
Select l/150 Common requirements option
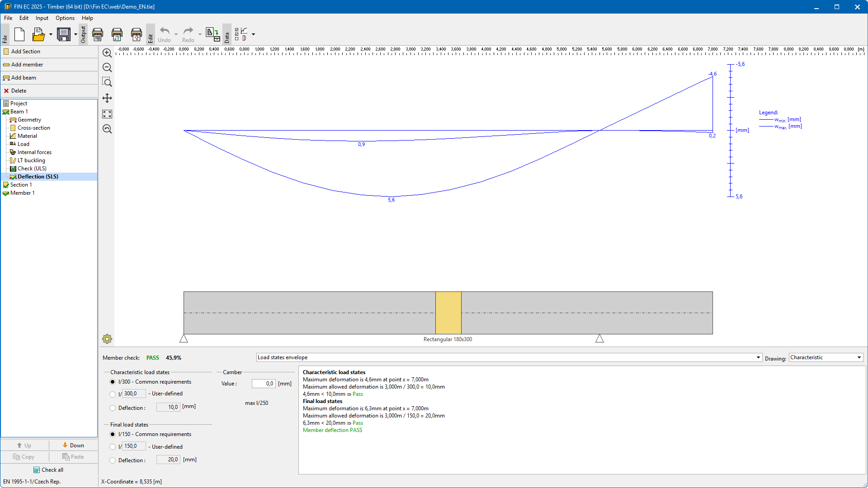pyautogui.click(x=113, y=434)
